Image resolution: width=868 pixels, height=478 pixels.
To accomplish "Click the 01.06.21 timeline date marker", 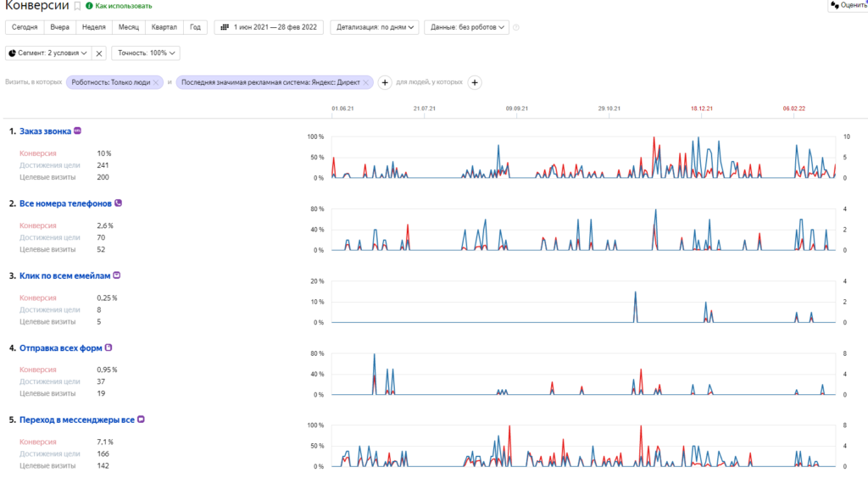I will [342, 108].
